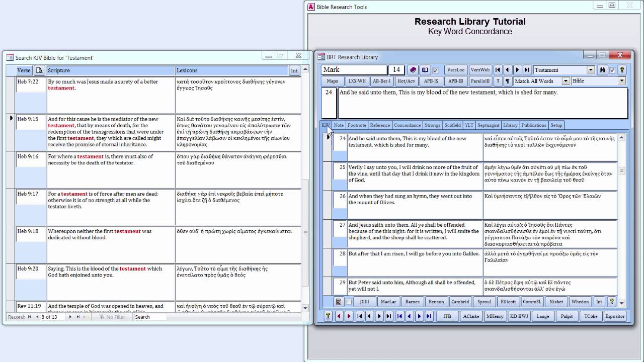Go to the first verse using top navigation
The width and height of the screenshot is (644, 362).
pyautogui.click(x=498, y=70)
